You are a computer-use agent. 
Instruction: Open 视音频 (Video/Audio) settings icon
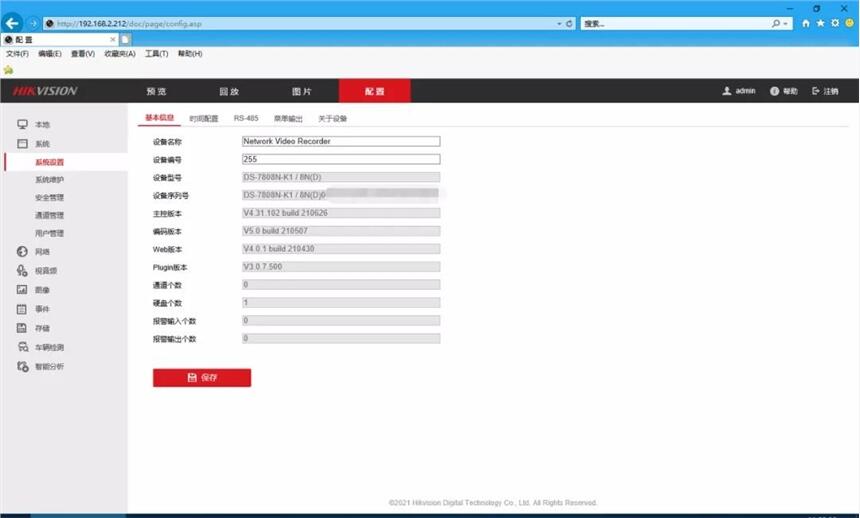coord(22,271)
